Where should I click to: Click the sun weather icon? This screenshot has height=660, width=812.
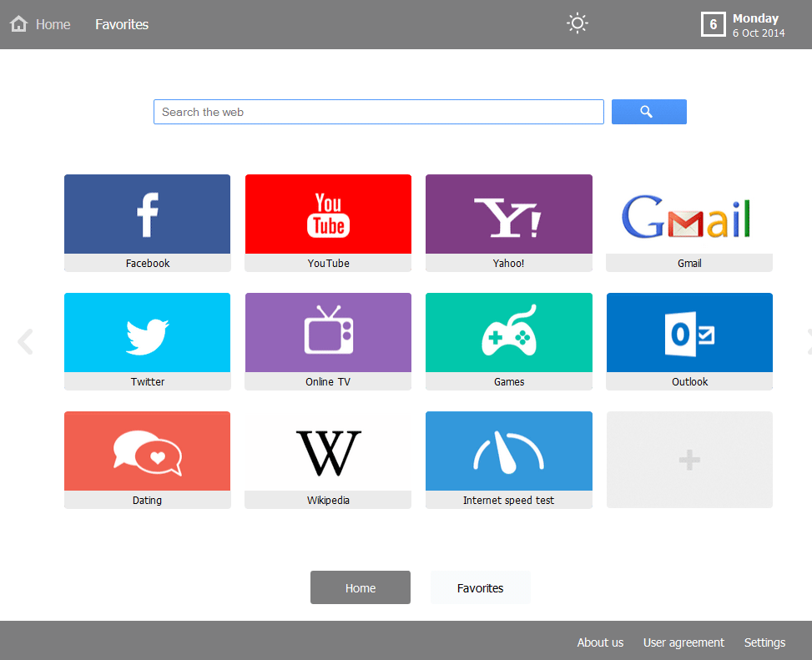(577, 24)
